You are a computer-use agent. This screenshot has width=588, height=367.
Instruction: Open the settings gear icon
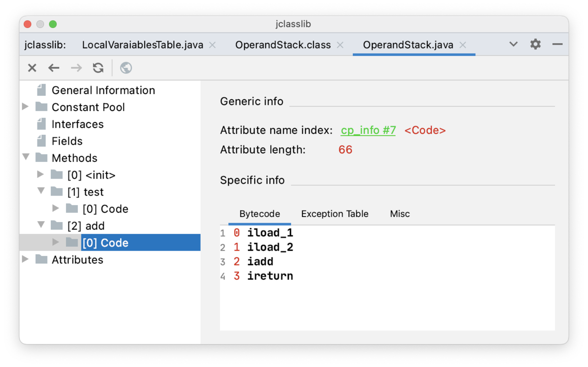pos(535,44)
